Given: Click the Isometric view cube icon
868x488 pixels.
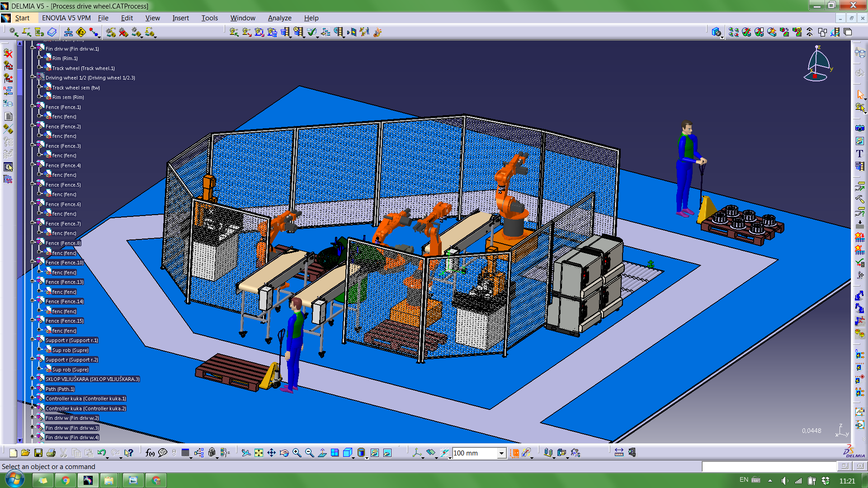Looking at the screenshot, I should 348,453.
